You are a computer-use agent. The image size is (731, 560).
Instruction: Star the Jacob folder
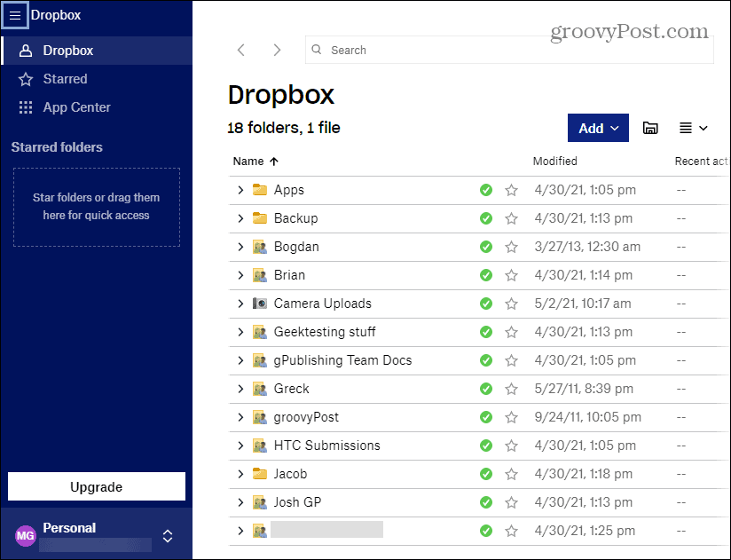coord(511,474)
